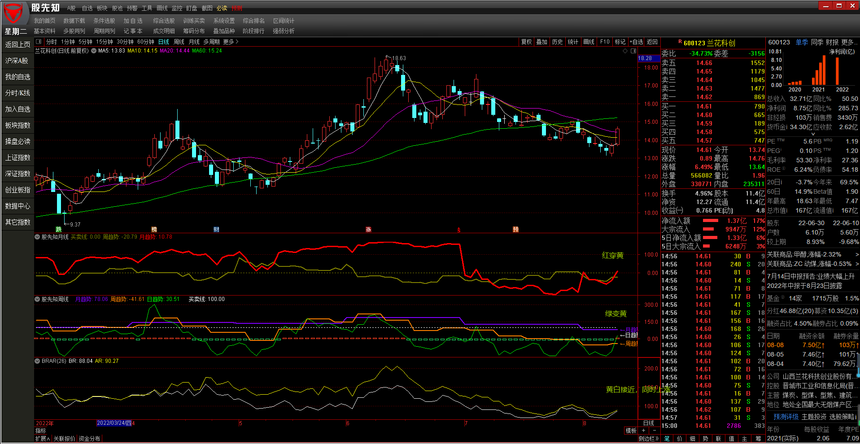This screenshot has height=444, width=860.
Task: Open the A股 menu
Action: pyautogui.click(x=71, y=8)
